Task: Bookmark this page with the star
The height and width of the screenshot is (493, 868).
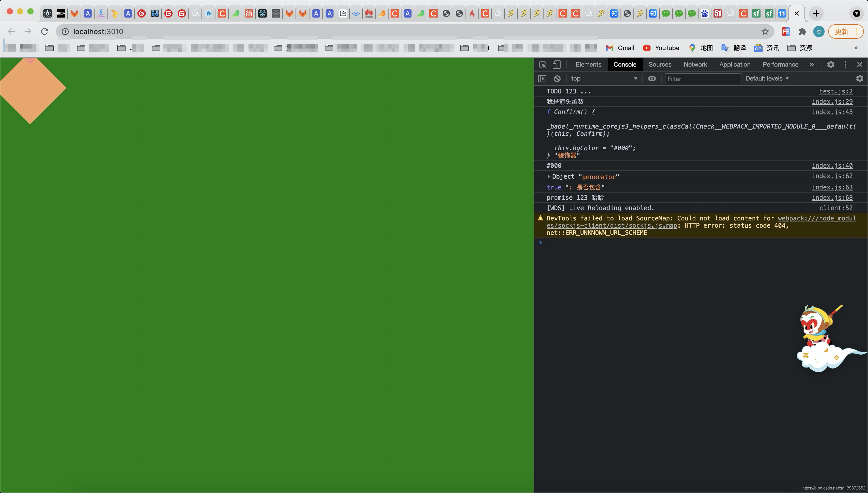Action: pyautogui.click(x=765, y=31)
